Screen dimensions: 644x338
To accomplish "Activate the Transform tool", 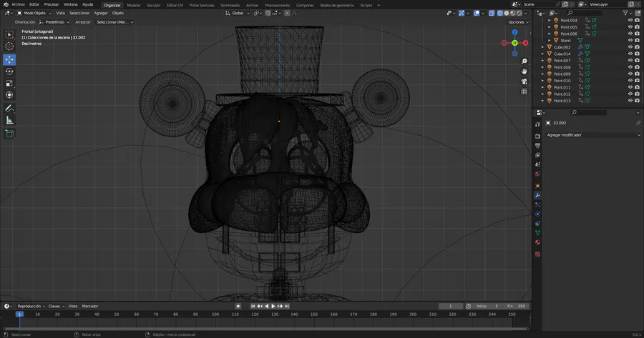I will pyautogui.click(x=9, y=95).
